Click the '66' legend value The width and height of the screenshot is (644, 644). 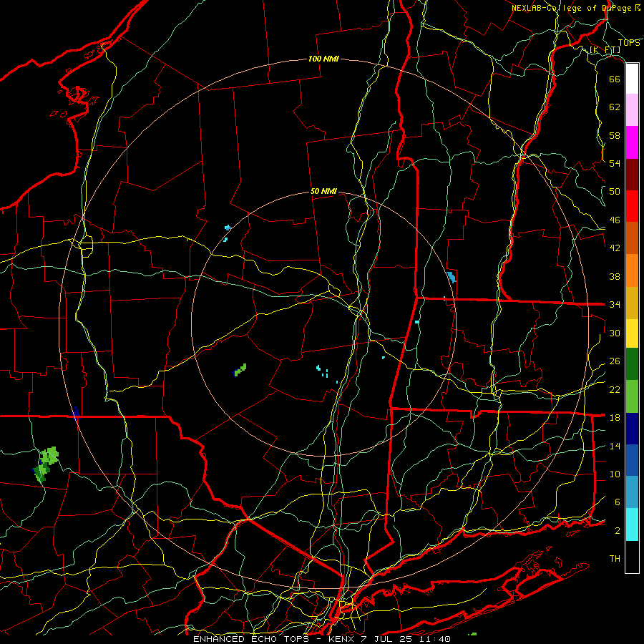615,79
